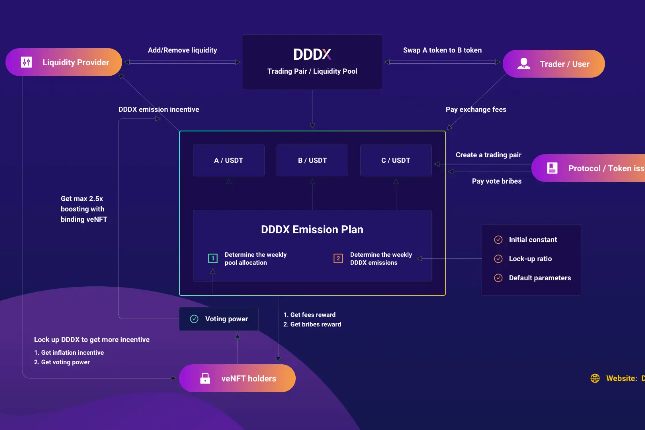Click '2. Get voting power' text
This screenshot has width=645, height=430.
(62, 362)
